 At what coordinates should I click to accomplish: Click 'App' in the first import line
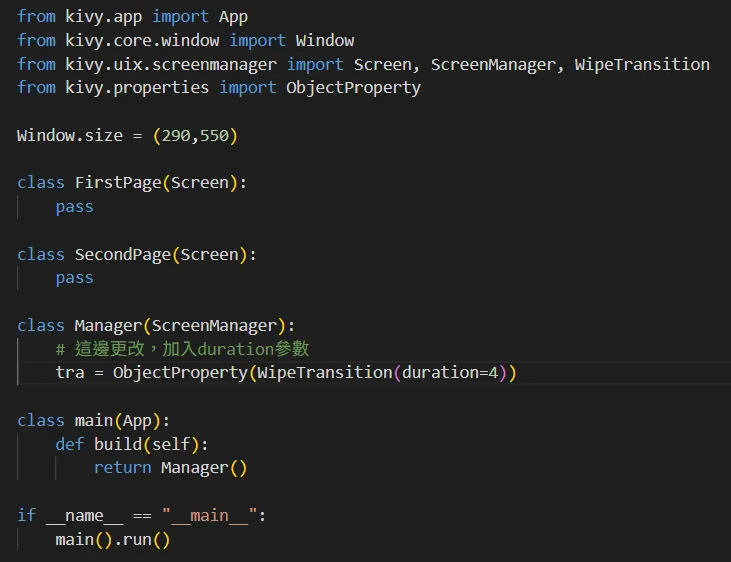point(233,17)
